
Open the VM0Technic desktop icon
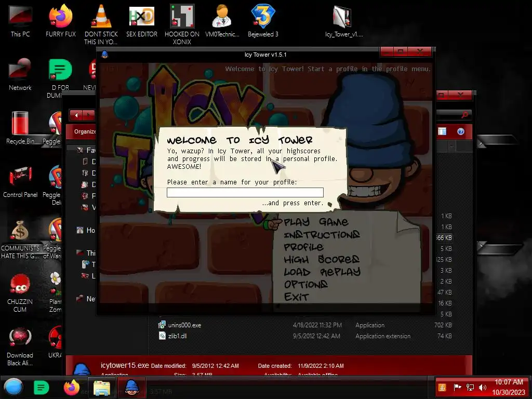click(x=222, y=21)
